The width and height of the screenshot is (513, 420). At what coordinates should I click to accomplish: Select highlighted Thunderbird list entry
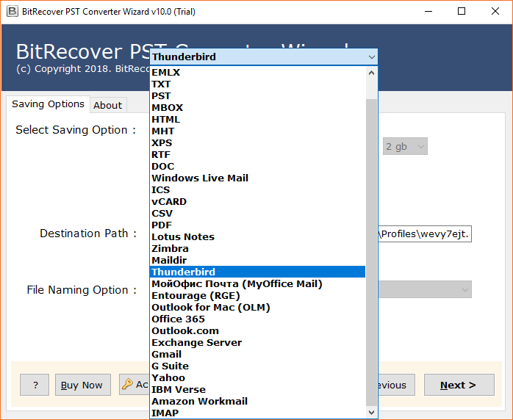coord(257,272)
